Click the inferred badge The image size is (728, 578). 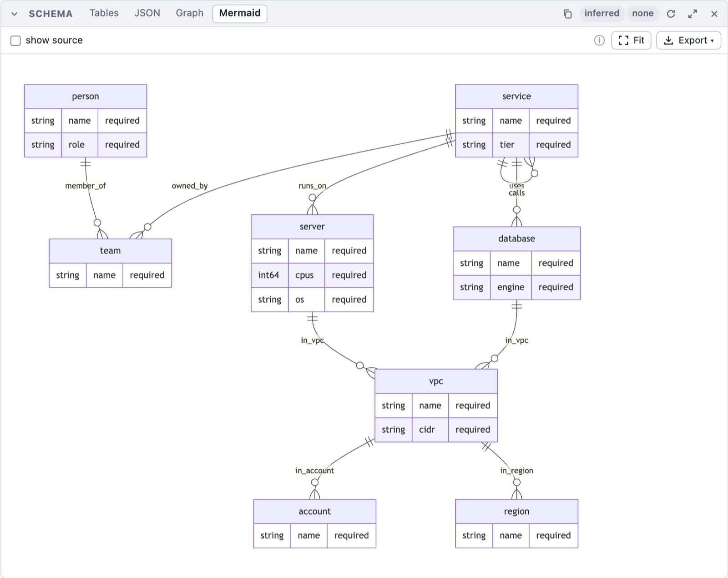pos(602,13)
